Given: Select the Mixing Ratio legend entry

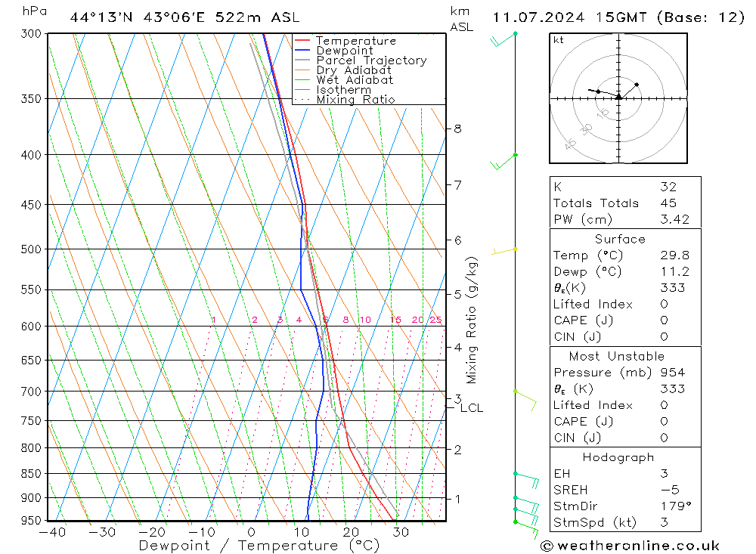Looking at the screenshot, I should tap(345, 100).
